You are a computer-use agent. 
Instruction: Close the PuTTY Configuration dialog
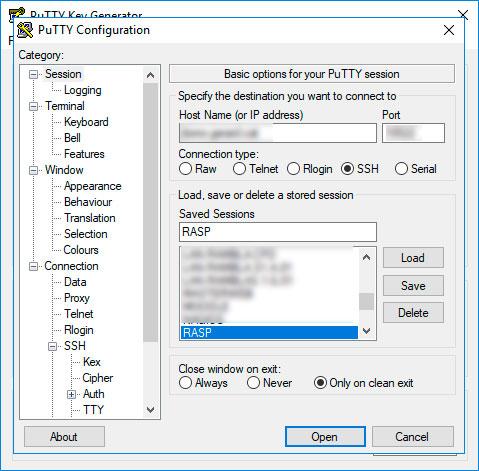(x=449, y=30)
